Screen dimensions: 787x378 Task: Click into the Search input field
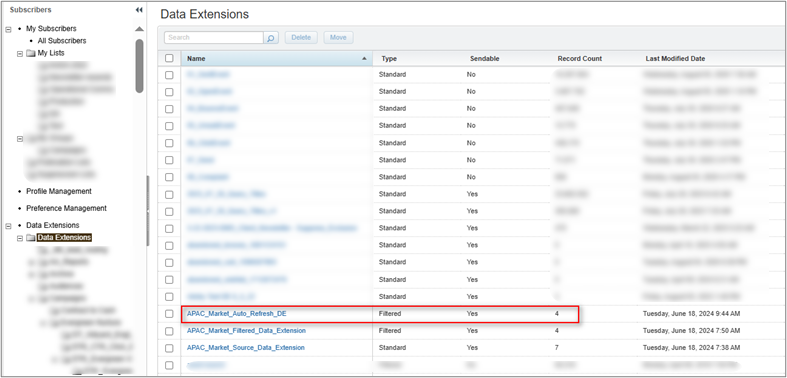[214, 38]
